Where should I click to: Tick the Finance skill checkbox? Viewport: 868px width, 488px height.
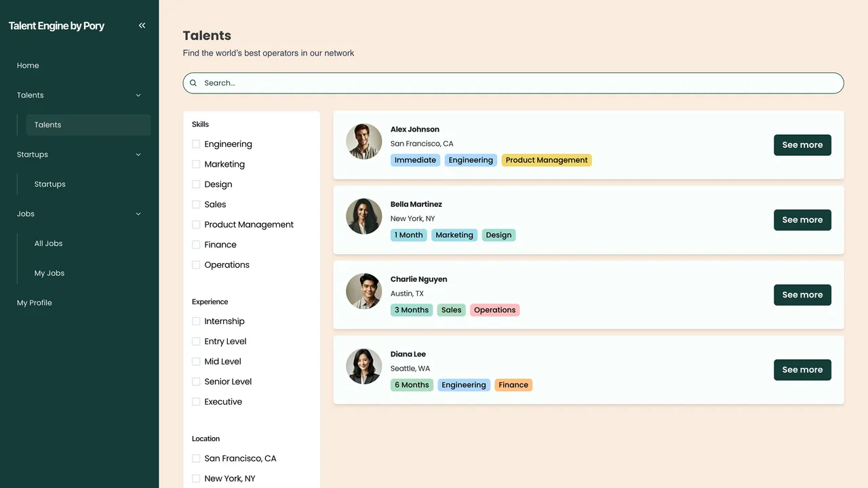(x=196, y=245)
